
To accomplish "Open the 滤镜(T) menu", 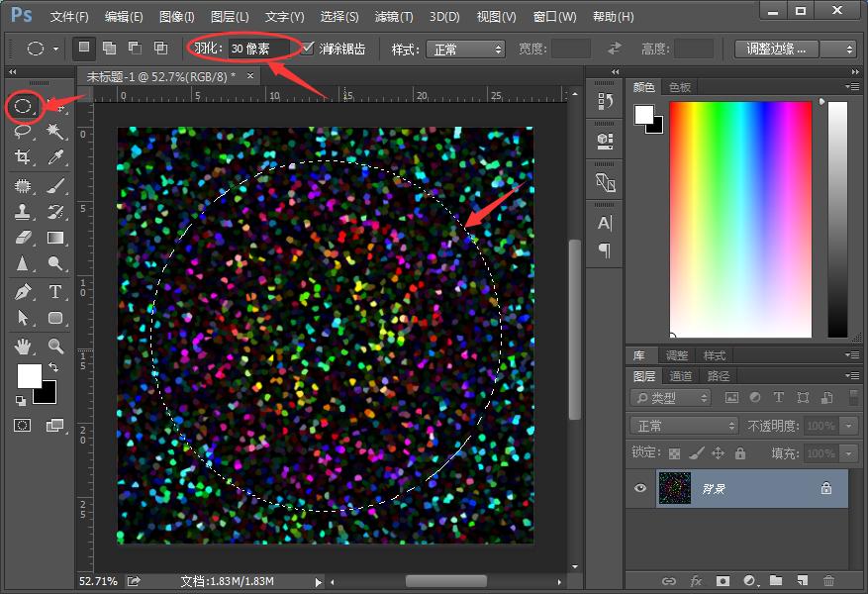I will coord(394,17).
